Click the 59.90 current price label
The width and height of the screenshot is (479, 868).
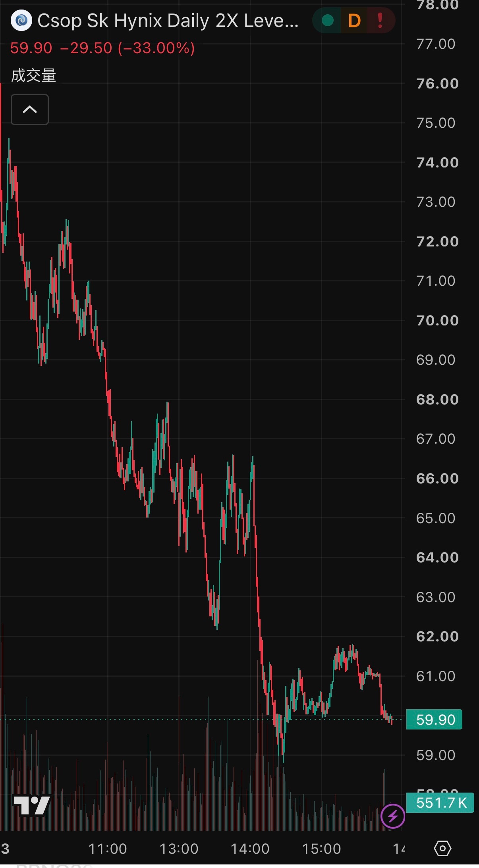pos(435,720)
